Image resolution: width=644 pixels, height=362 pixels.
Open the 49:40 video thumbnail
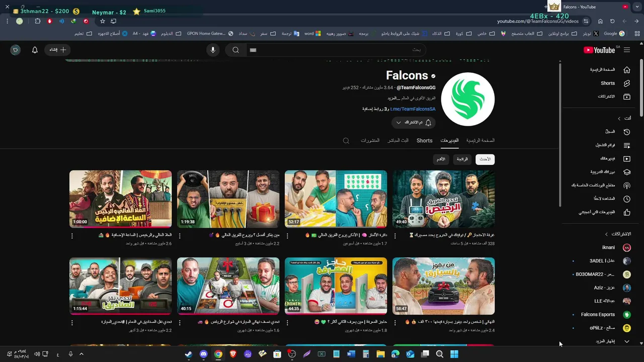443,199
